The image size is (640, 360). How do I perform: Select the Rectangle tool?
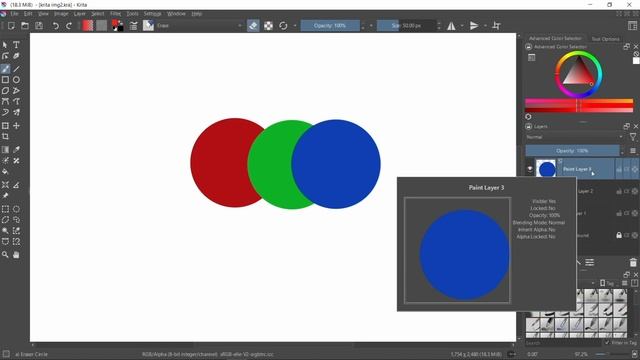pyautogui.click(x=5, y=80)
